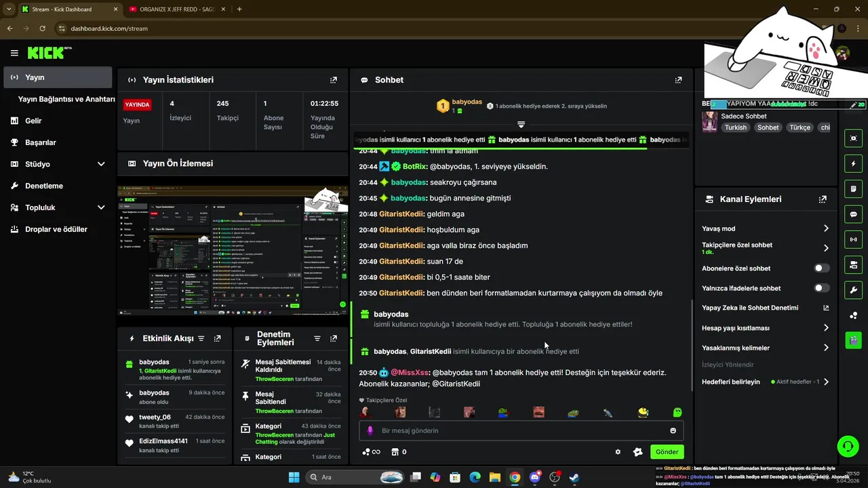Open Hesap yaşı kısıtlaması chevron
This screenshot has height=488, width=868.
click(826, 328)
